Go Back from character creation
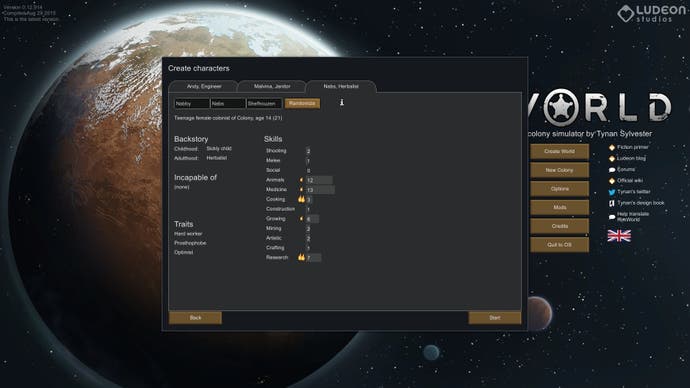This screenshot has width=690, height=388. point(195,318)
